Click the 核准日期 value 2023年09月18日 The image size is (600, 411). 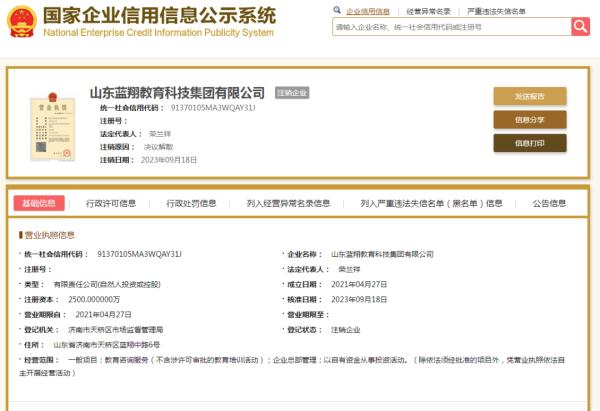pos(359,299)
